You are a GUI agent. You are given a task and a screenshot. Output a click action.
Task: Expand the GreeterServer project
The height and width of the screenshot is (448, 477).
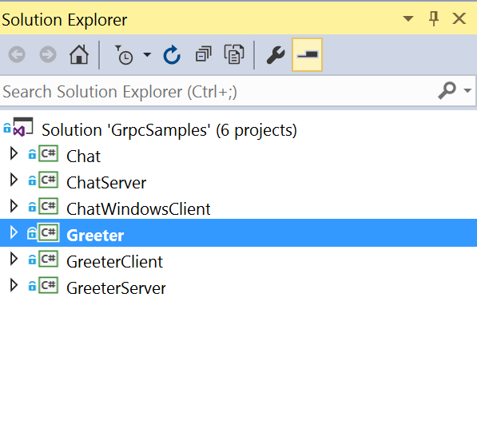pyautogui.click(x=14, y=285)
